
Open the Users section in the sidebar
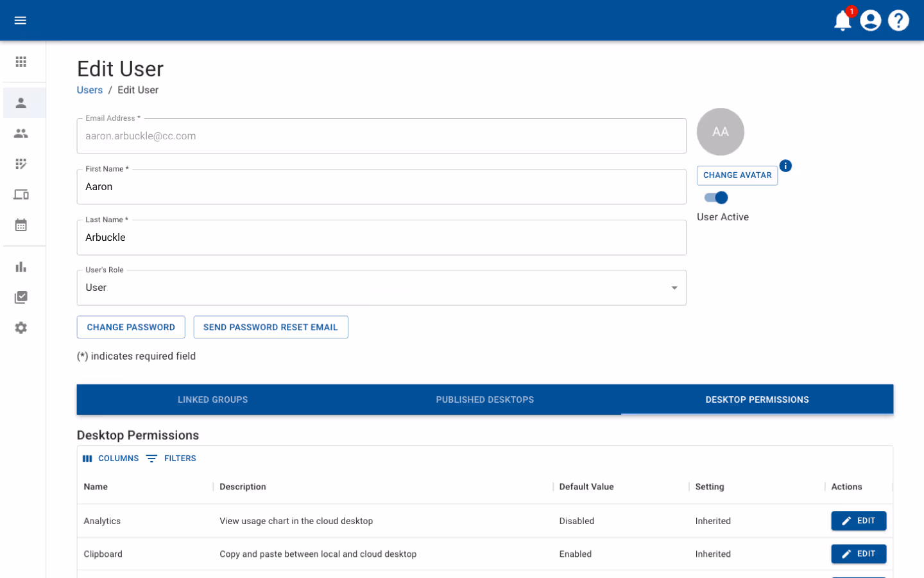point(21,103)
